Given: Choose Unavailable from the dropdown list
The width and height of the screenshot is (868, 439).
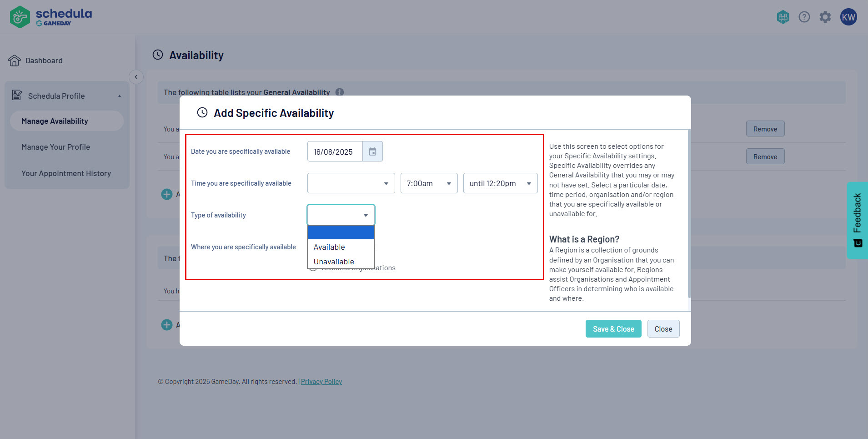Looking at the screenshot, I should [x=334, y=262].
